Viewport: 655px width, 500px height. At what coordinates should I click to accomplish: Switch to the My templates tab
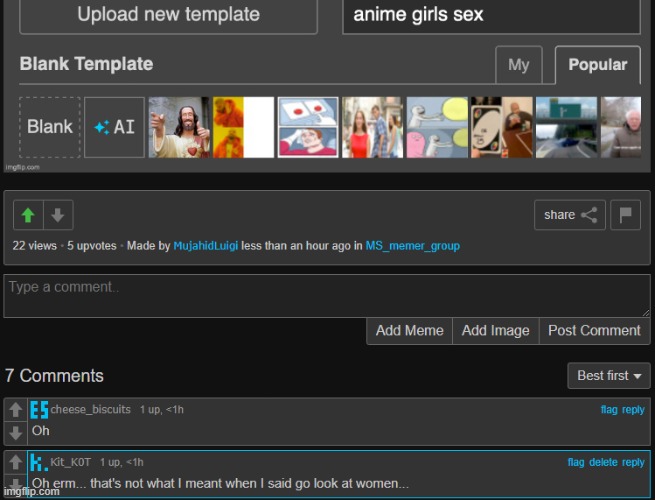[518, 65]
